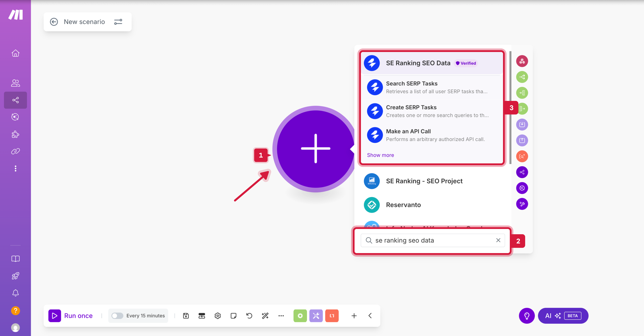Click the large purple plus module

click(316, 148)
